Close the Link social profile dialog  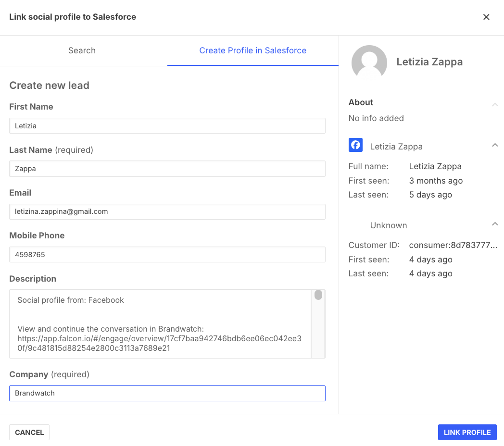[x=486, y=17]
